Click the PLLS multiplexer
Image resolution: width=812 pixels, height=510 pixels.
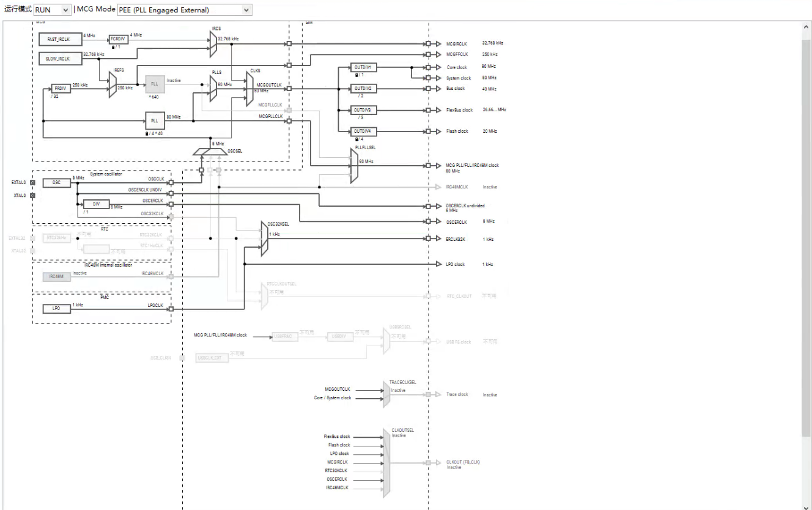tap(213, 89)
